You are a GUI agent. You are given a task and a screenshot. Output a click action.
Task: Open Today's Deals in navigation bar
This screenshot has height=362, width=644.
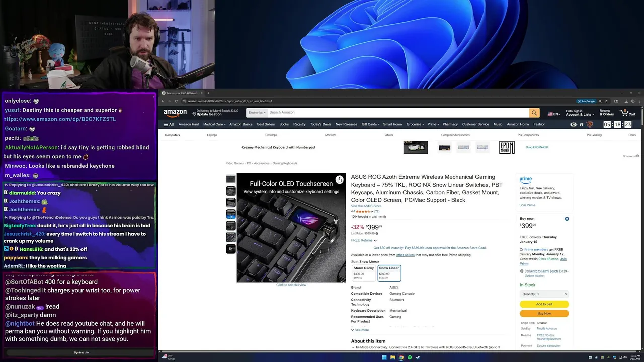tap(320, 124)
